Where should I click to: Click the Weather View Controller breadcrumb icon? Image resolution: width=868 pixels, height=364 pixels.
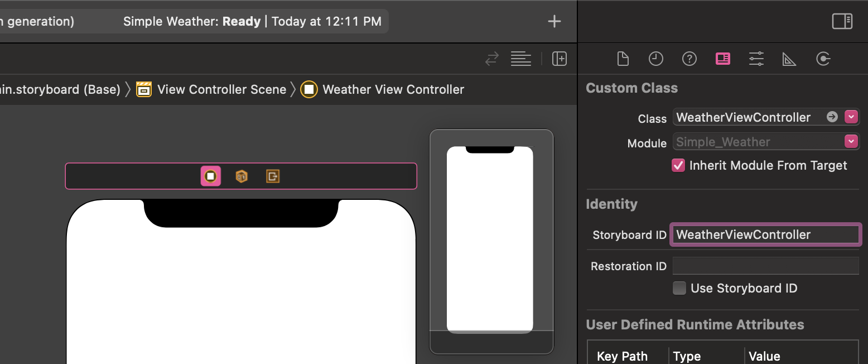tap(309, 89)
